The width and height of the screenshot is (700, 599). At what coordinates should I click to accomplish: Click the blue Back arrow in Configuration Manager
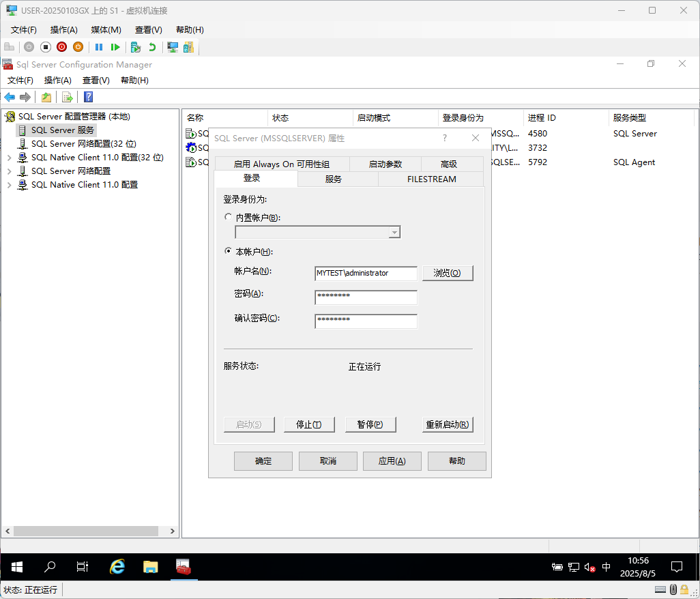[10, 97]
